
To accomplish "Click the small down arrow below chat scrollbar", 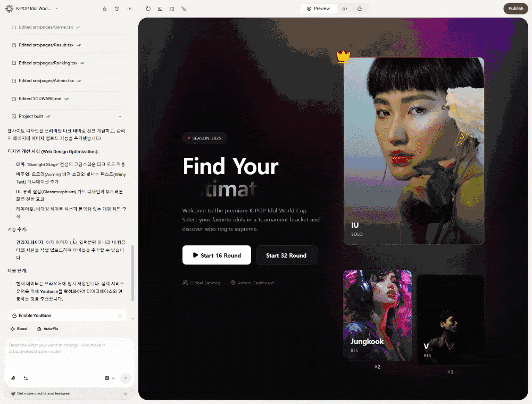I will pos(132,318).
